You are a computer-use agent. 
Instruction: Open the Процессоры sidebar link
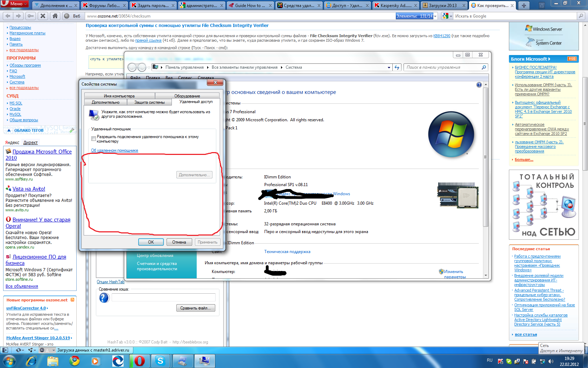pyautogui.click(x=20, y=27)
